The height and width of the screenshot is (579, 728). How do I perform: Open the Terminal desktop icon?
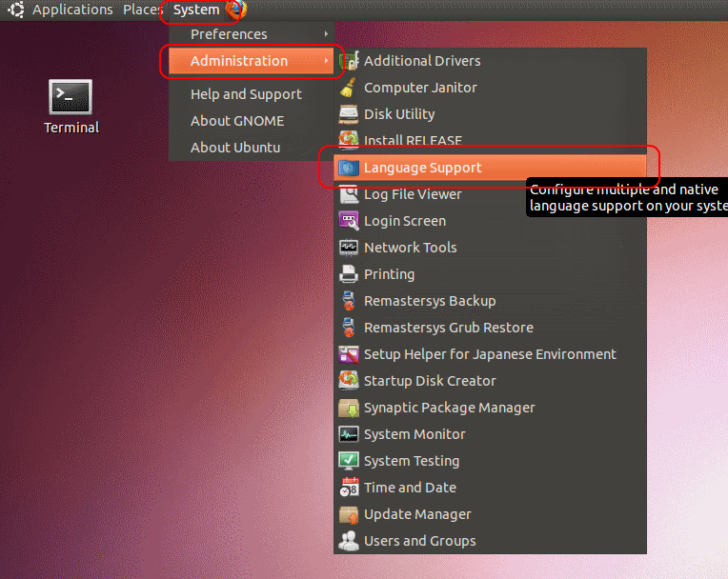point(71,97)
